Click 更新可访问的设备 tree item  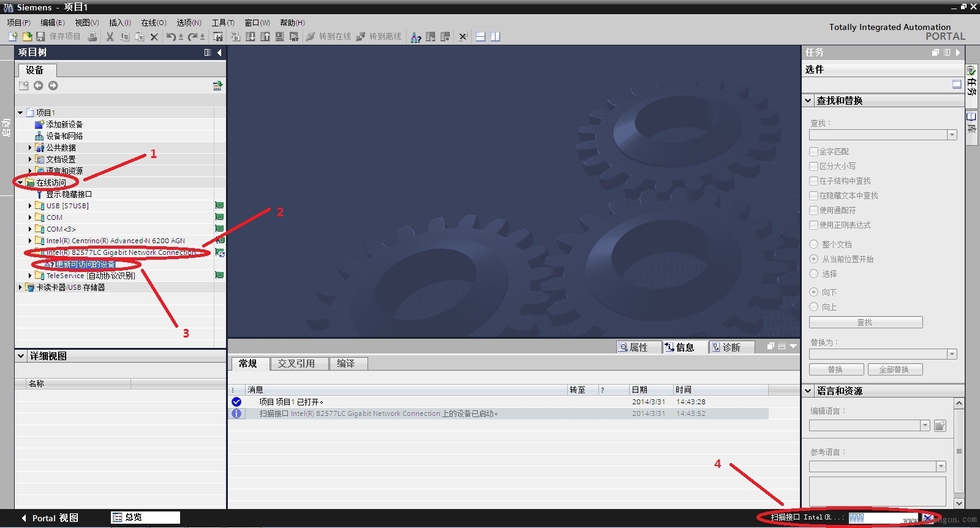(x=86, y=265)
